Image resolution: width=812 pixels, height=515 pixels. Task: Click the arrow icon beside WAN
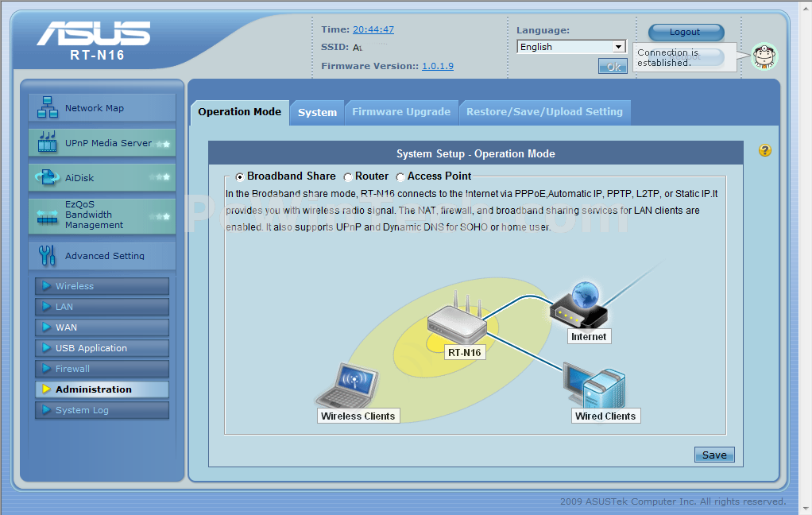(47, 327)
